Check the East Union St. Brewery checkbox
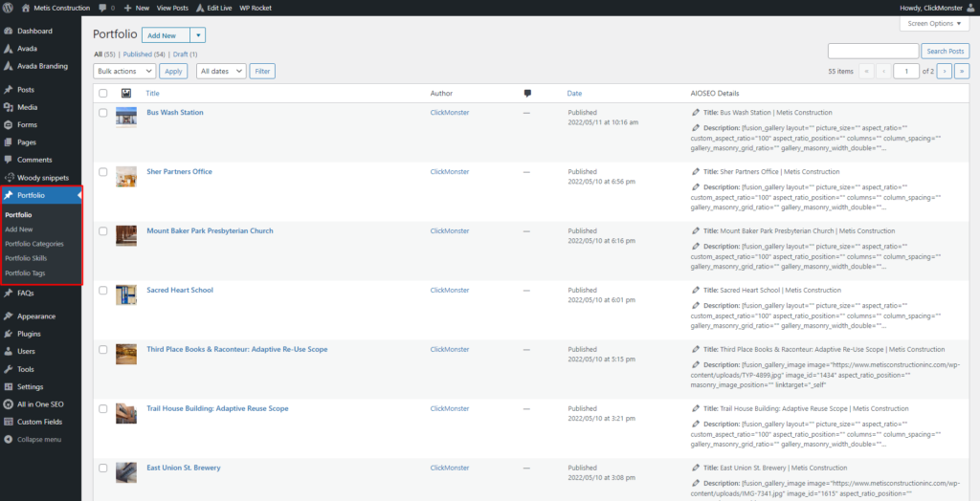 [x=103, y=468]
